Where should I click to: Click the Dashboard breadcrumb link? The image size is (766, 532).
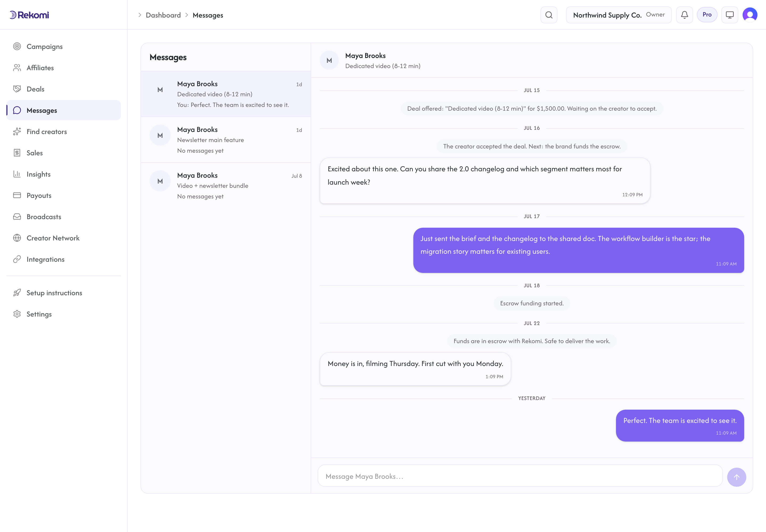163,15
